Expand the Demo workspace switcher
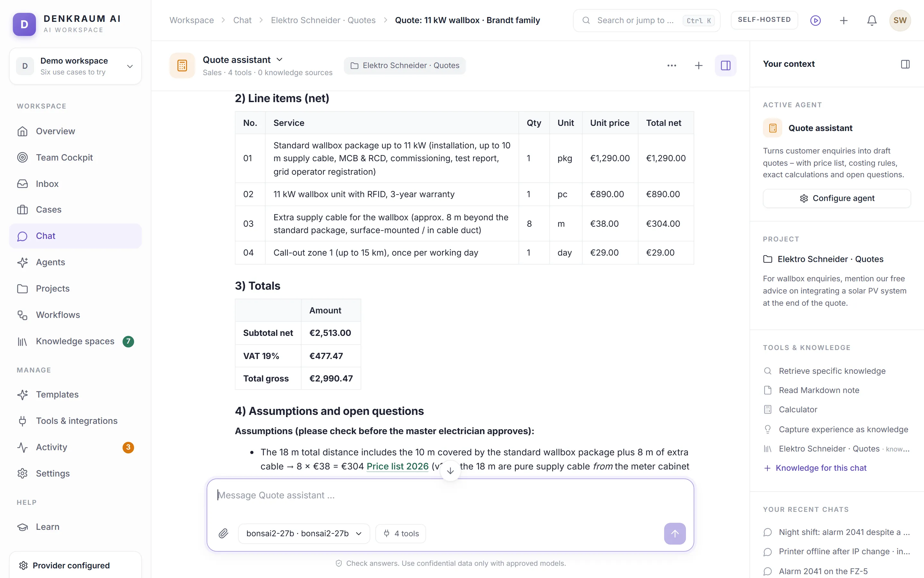Screen dimensions: 924x578 coord(75,66)
